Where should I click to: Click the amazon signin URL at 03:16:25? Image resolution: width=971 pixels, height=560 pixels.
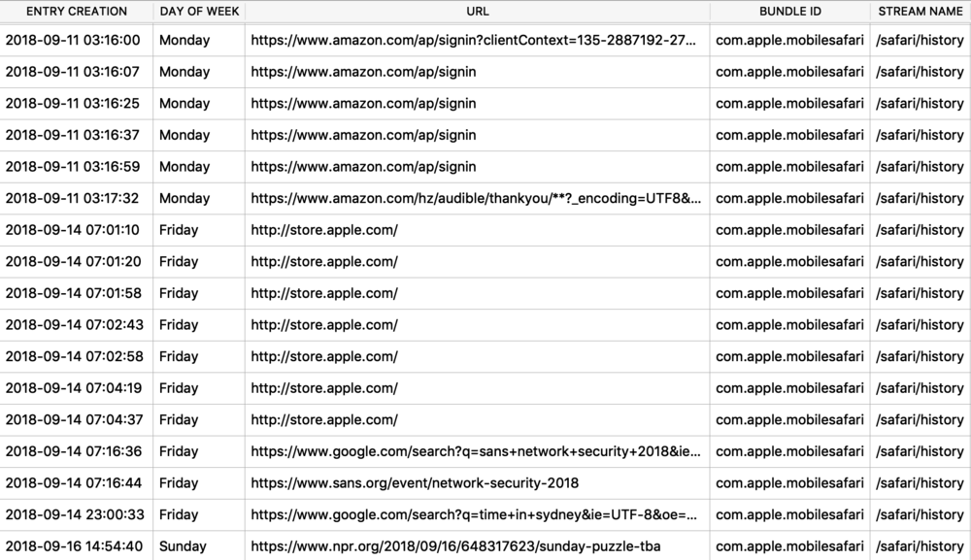click(x=363, y=103)
